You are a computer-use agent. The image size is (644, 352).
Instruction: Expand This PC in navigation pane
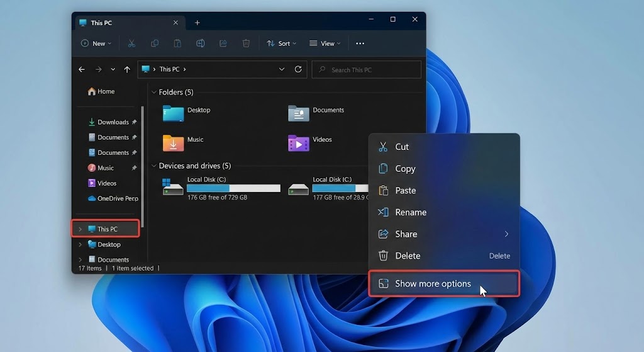(80, 229)
